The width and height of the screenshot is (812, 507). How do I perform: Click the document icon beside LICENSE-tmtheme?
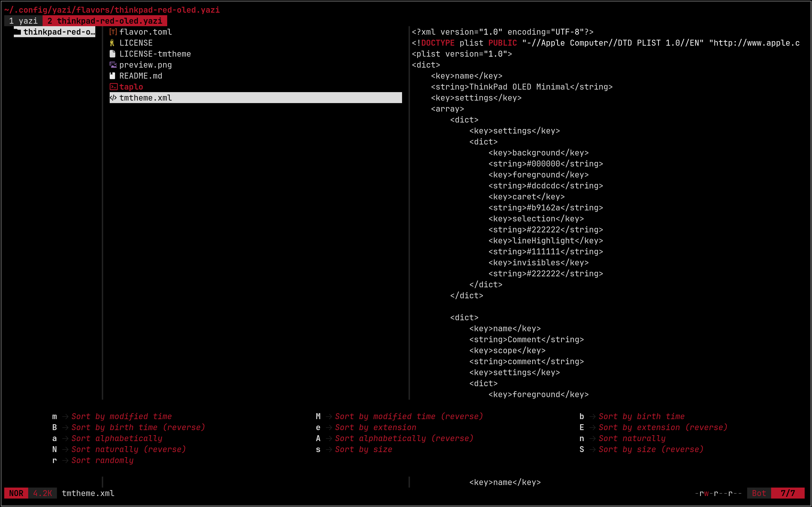click(113, 54)
